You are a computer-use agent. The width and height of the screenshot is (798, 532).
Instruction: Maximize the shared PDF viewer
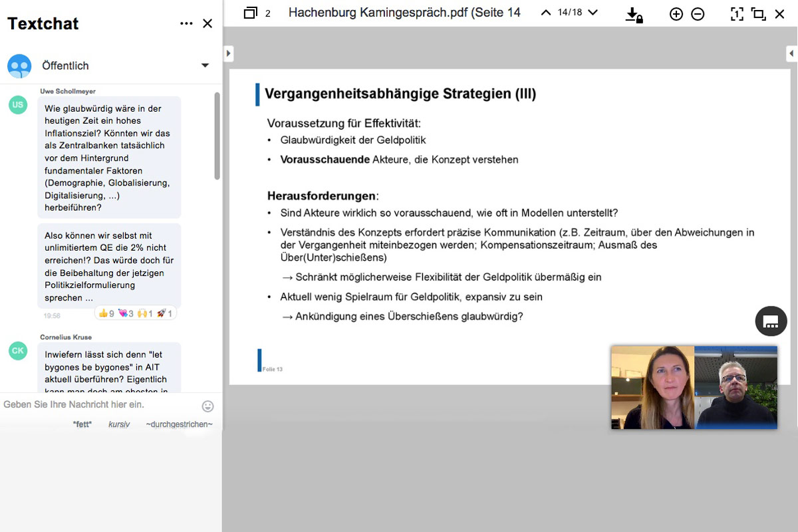click(758, 14)
